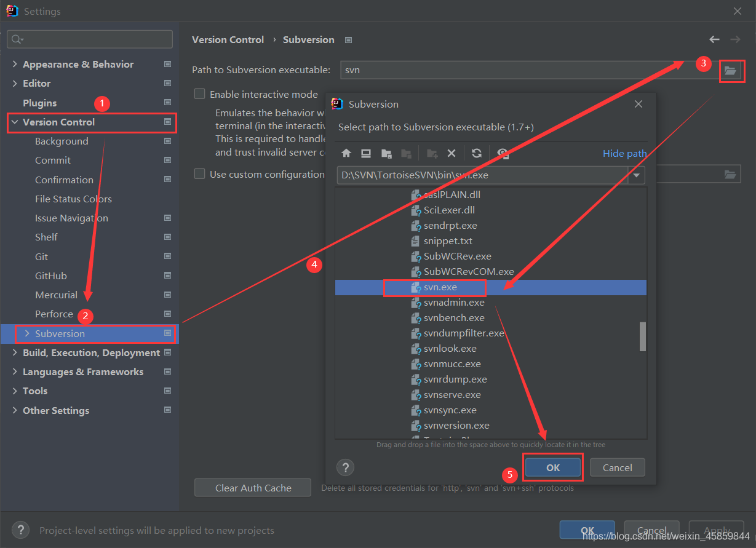Click Path to Subversion executable field
This screenshot has width=756, height=548.
529,70
